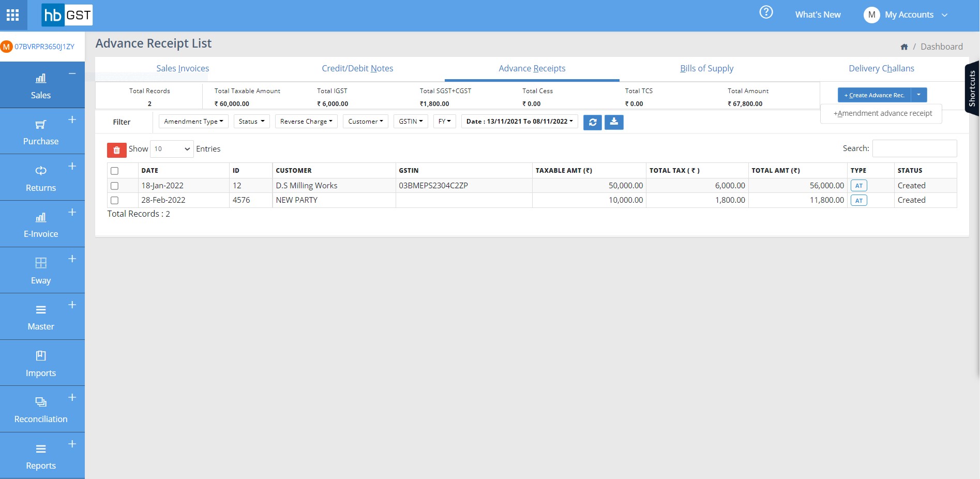Select the 18-Jan-2022 receipt checkbox
Image resolution: width=980 pixels, height=479 pixels.
point(115,186)
